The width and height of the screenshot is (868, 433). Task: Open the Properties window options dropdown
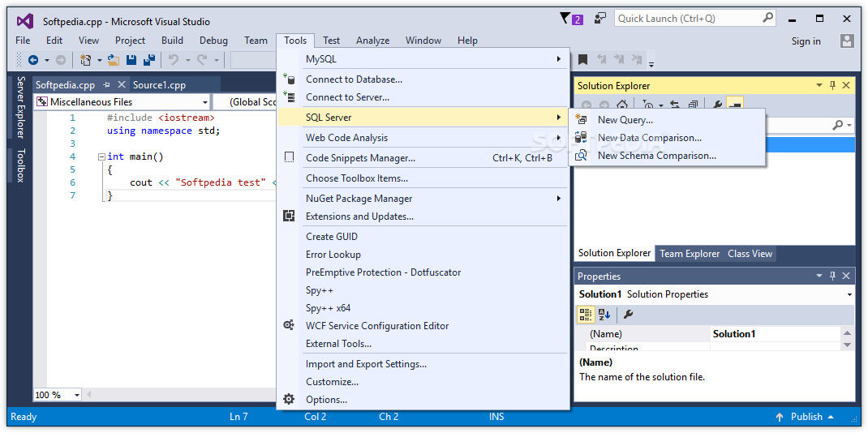point(819,276)
